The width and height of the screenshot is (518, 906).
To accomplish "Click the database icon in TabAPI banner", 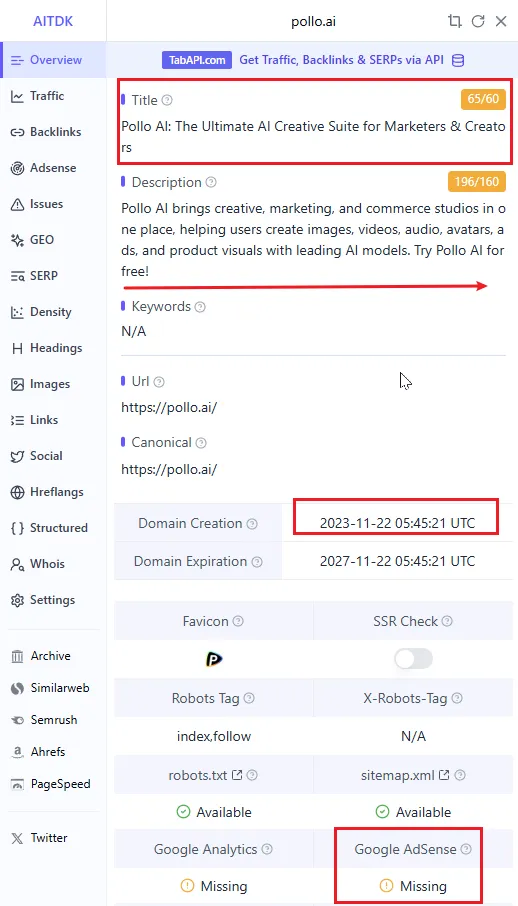I will (x=458, y=60).
